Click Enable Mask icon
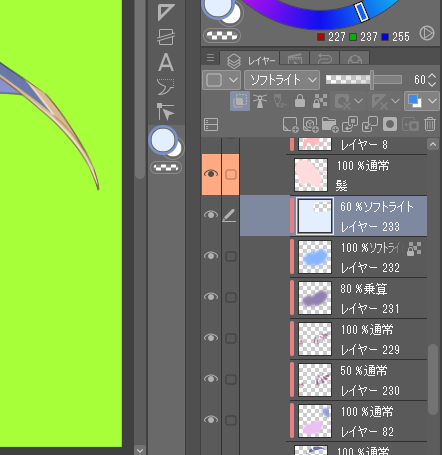 click(342, 101)
